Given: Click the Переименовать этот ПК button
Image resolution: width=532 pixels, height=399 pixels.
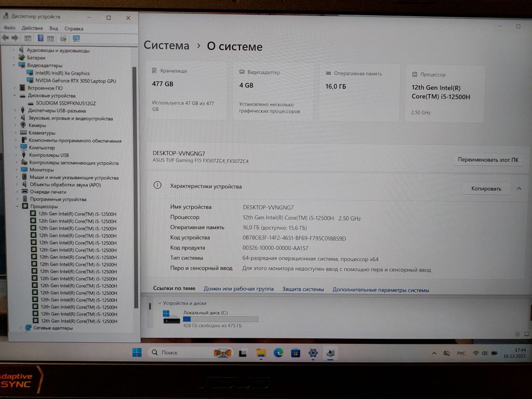Looking at the screenshot, I should coord(487,159).
